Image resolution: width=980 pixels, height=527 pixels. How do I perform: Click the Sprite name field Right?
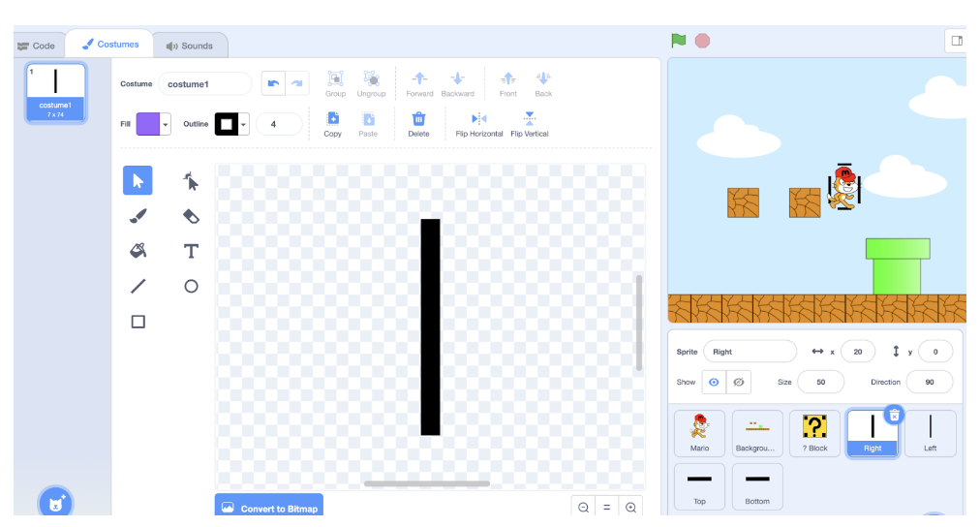pyautogui.click(x=750, y=352)
